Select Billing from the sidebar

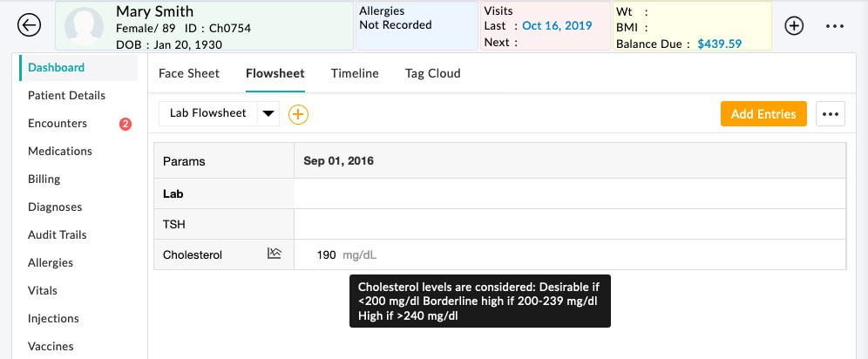pos(44,179)
